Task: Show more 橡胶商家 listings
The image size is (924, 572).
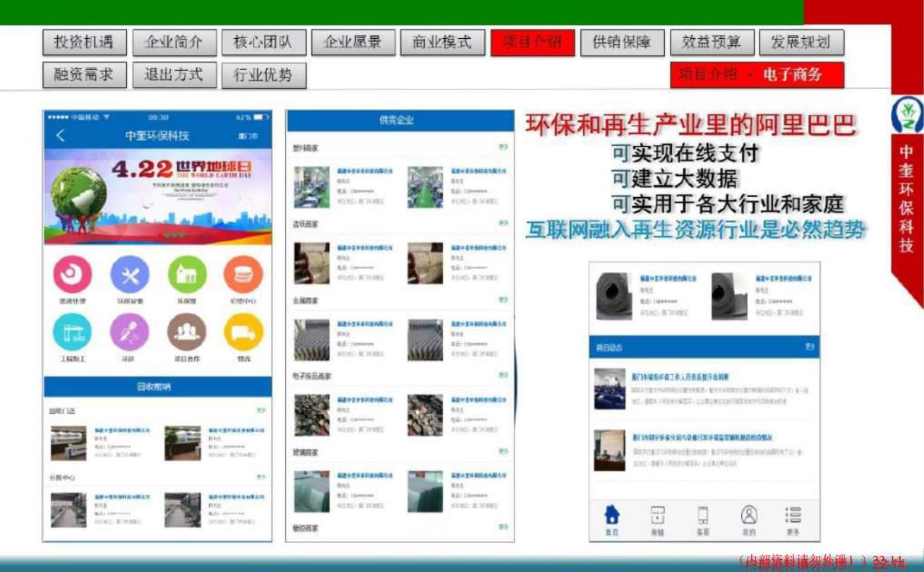Action: tap(503, 527)
